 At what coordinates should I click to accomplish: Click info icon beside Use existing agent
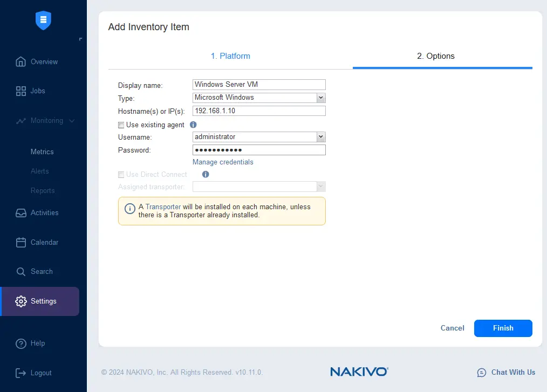[x=193, y=125]
